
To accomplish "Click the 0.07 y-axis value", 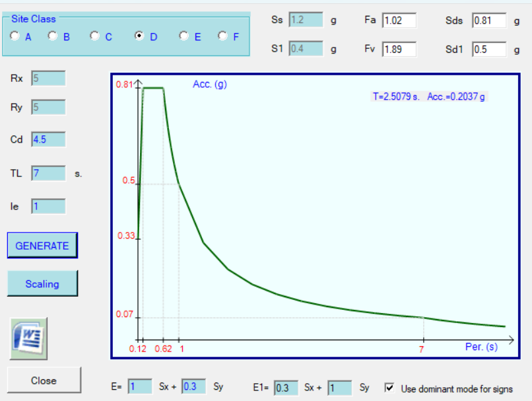I will [124, 314].
